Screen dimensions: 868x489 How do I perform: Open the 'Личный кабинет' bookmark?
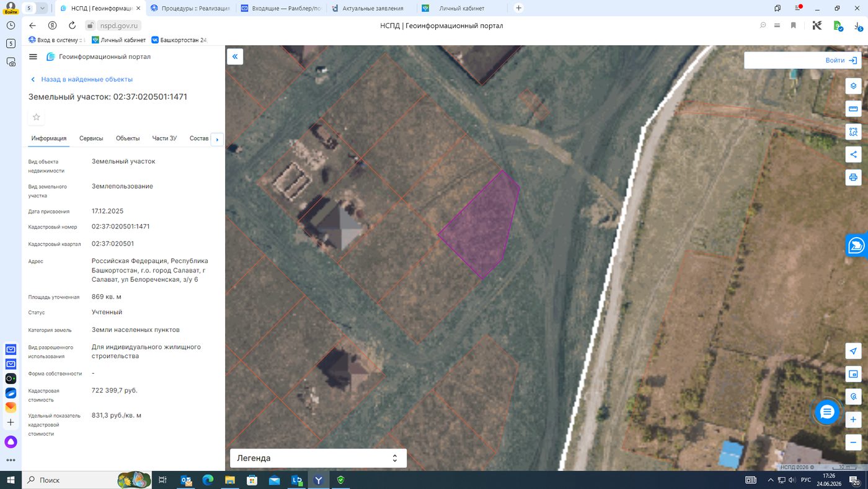coord(118,40)
